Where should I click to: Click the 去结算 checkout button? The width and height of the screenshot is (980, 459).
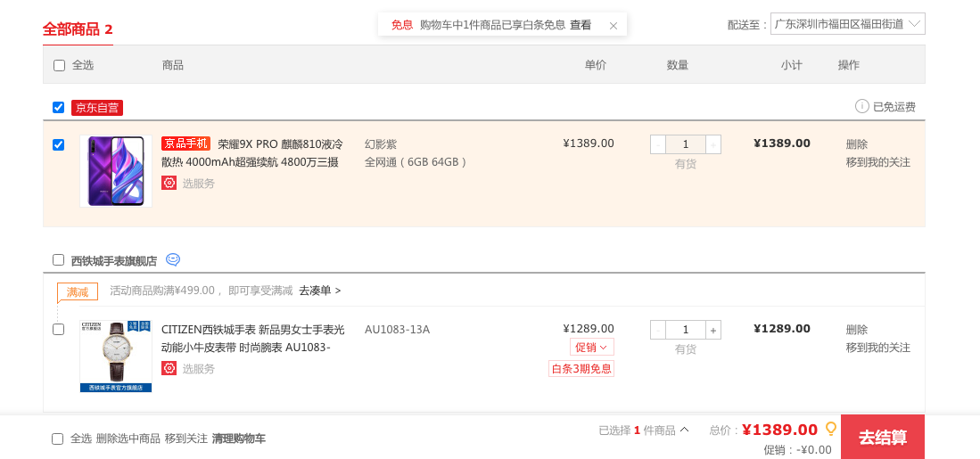(x=882, y=437)
